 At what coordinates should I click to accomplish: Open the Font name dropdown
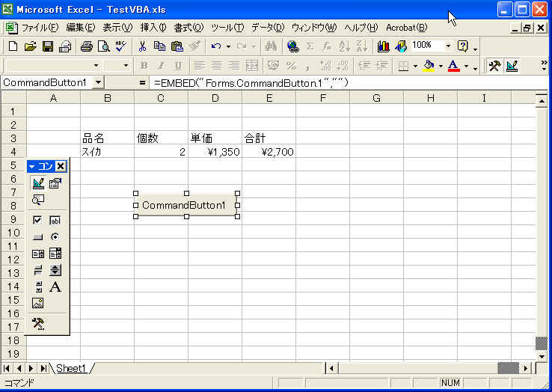(x=96, y=66)
